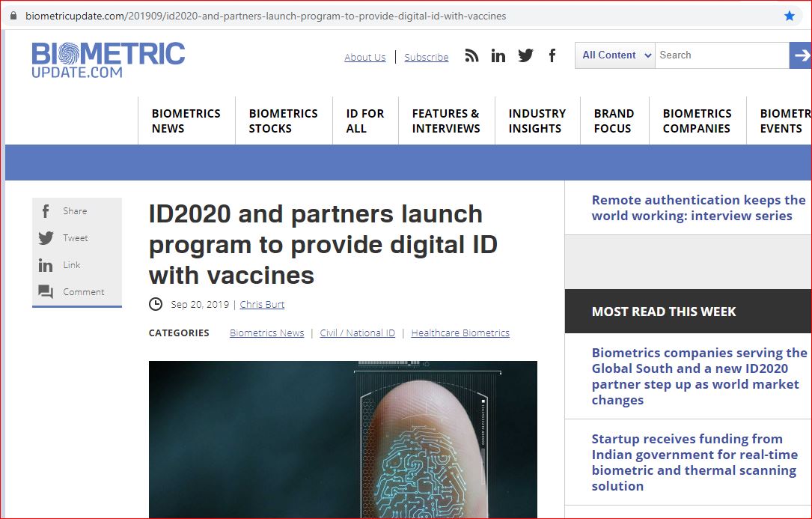
Task: Tweet the article from sidebar
Action: (x=46, y=238)
